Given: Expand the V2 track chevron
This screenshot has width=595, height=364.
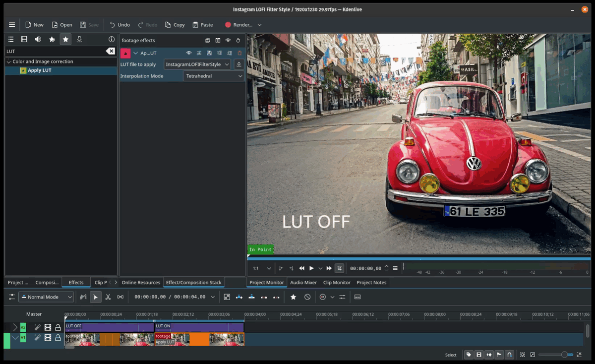Looking at the screenshot, I should tap(15, 327).
